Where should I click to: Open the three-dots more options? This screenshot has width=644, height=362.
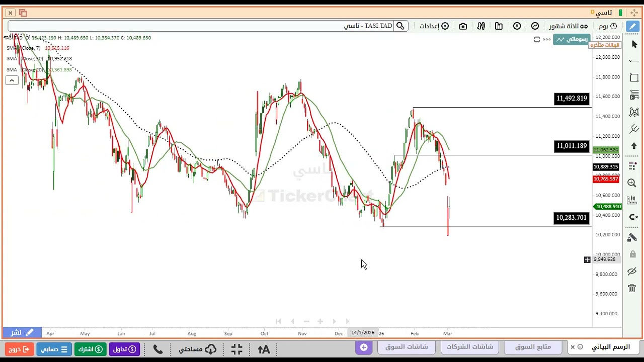pos(546,39)
